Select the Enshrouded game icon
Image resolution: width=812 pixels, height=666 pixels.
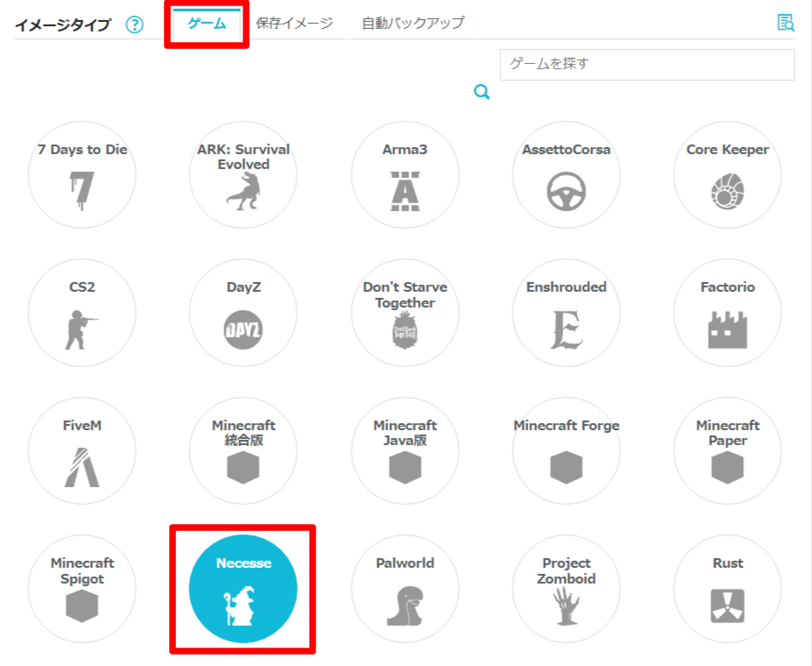click(566, 312)
